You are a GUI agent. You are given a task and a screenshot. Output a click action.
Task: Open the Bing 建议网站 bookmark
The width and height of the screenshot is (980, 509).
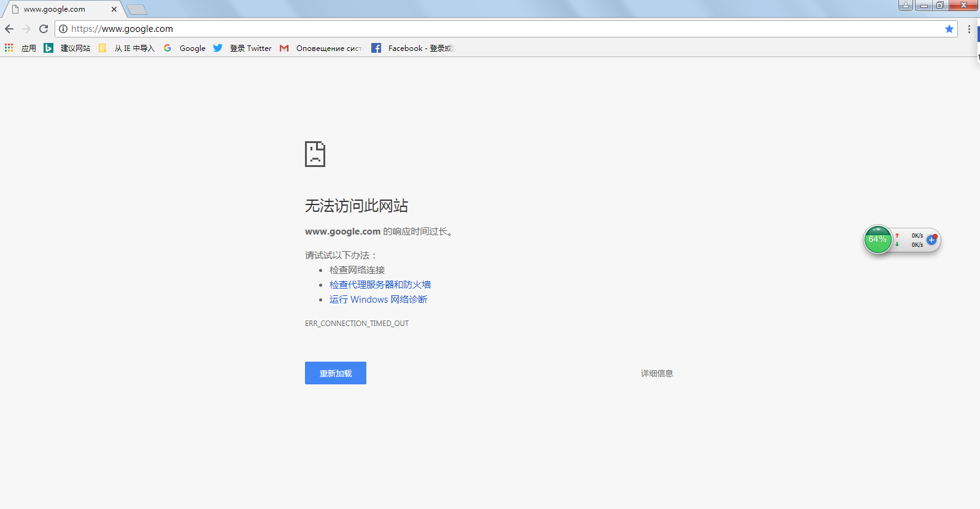pyautogui.click(x=67, y=48)
